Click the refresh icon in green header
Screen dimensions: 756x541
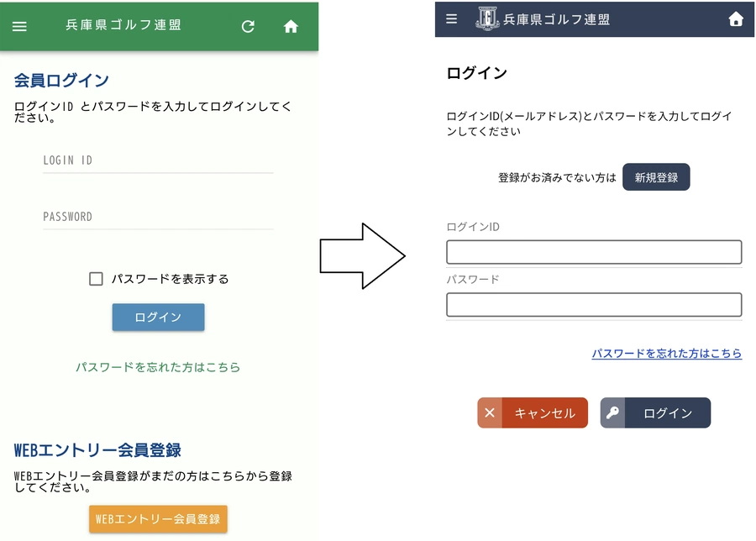(x=248, y=26)
